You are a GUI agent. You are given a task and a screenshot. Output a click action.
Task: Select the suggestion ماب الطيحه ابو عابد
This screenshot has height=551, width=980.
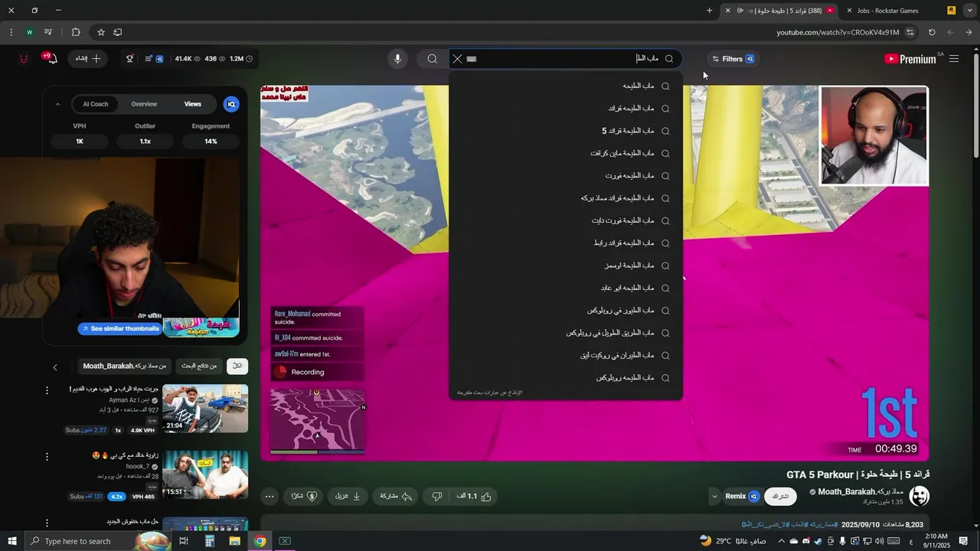pyautogui.click(x=566, y=288)
